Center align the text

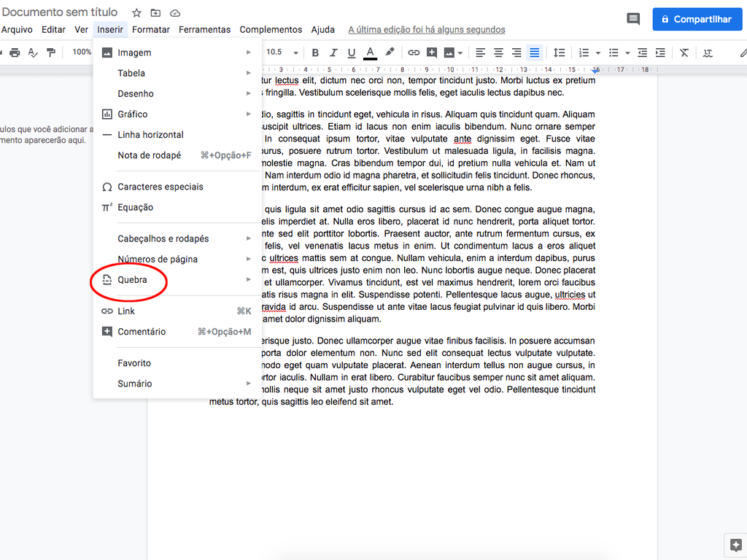coord(498,52)
